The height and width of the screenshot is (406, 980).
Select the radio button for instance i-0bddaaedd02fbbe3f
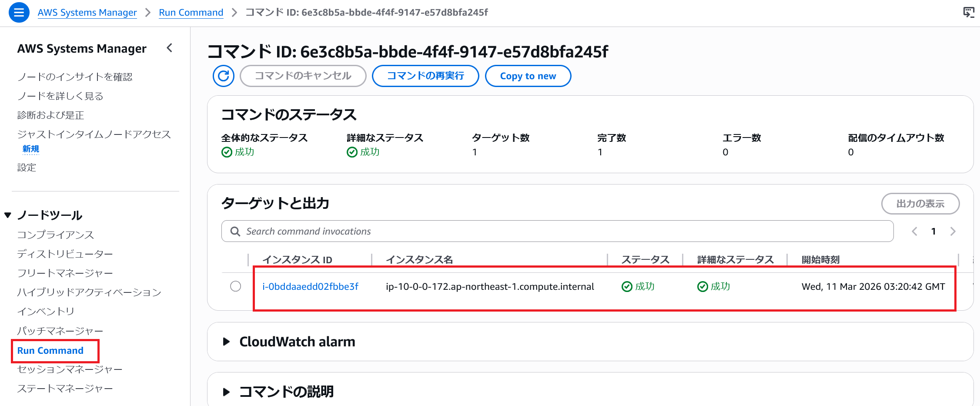pos(236,286)
